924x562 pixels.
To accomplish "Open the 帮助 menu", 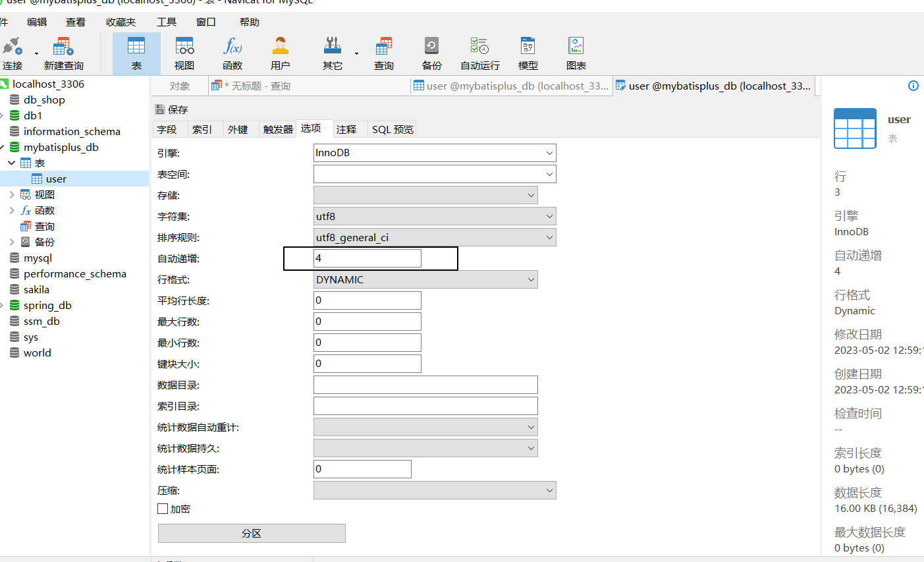I will pos(250,22).
